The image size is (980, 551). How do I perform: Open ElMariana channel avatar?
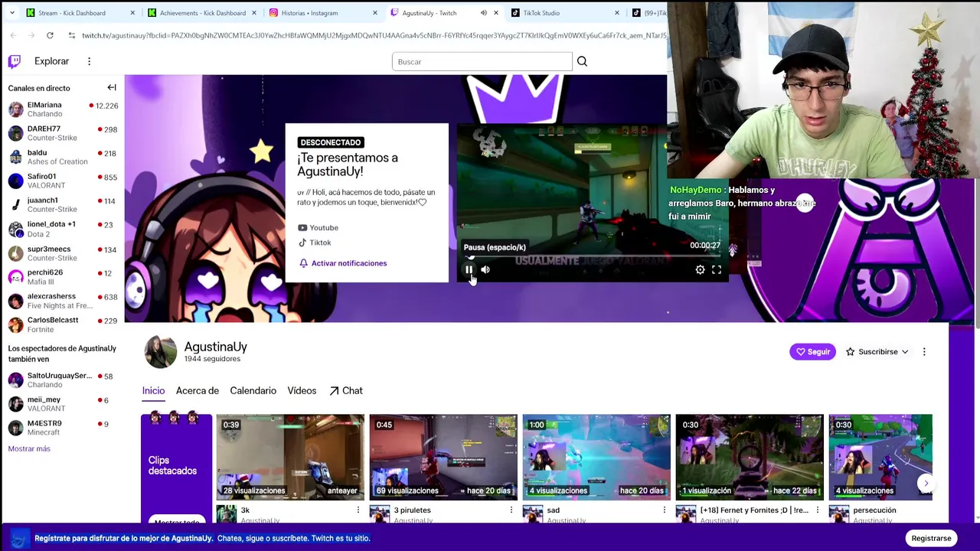click(x=15, y=109)
